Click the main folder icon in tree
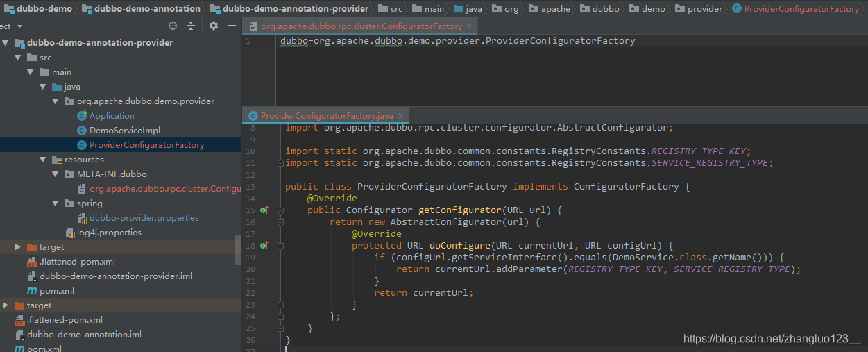This screenshot has width=868, height=352. click(44, 72)
